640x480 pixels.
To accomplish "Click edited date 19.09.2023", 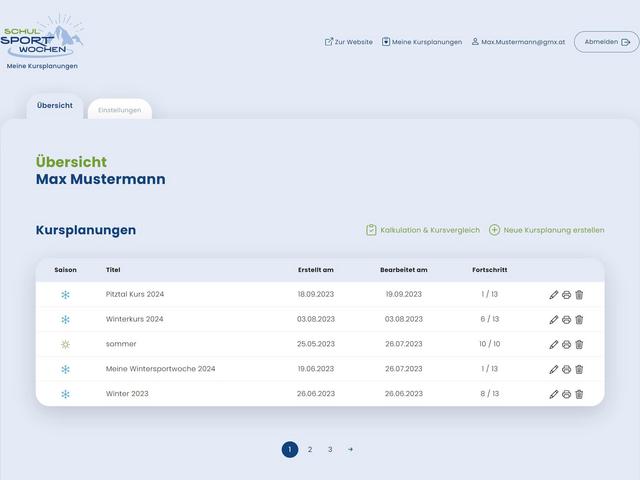I will tap(404, 294).
